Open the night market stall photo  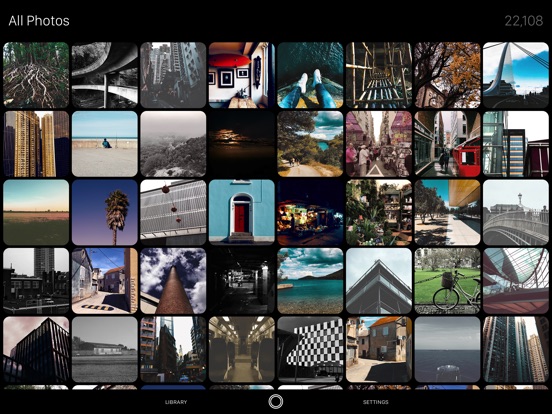point(310,212)
